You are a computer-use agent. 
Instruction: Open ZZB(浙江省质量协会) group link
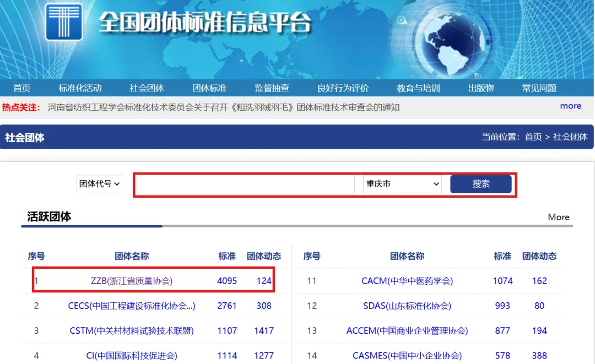pos(132,281)
